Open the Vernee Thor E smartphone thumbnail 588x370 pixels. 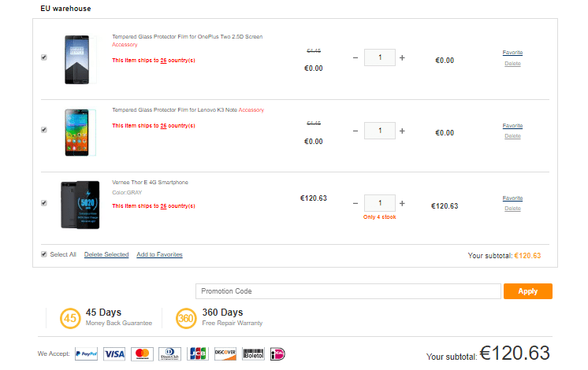pos(80,205)
